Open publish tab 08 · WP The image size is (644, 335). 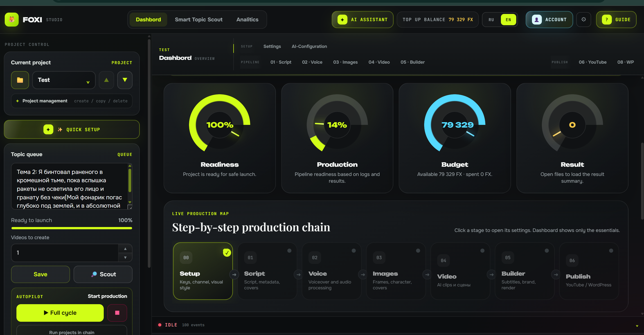point(626,62)
